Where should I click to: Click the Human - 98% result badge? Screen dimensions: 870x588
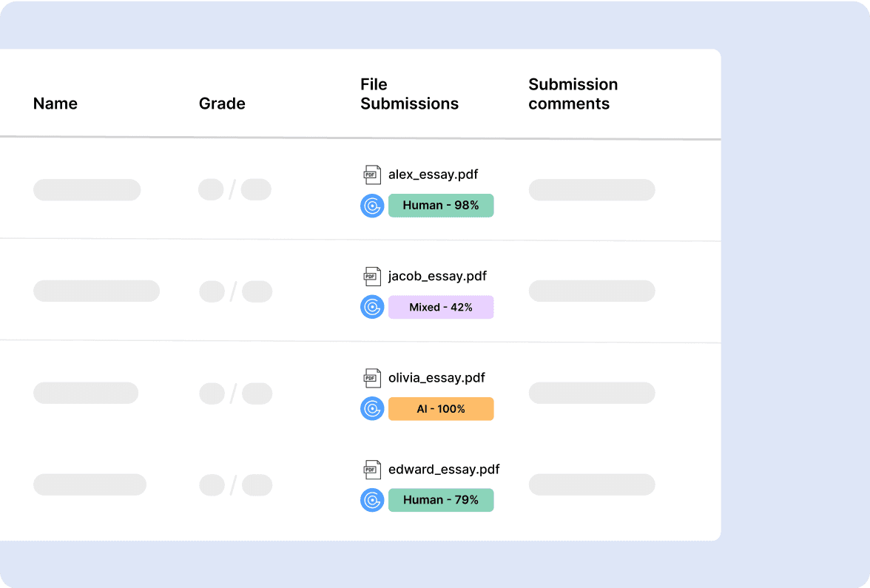coord(441,205)
